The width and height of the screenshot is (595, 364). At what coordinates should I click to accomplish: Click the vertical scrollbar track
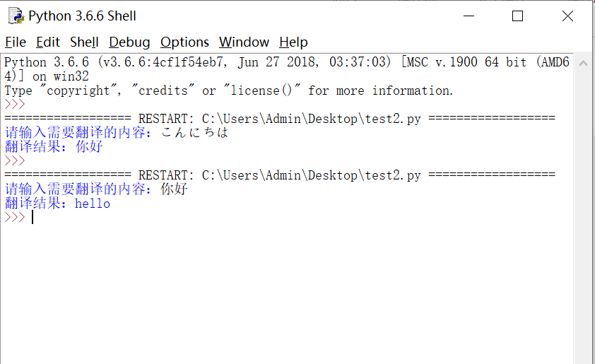(x=584, y=212)
